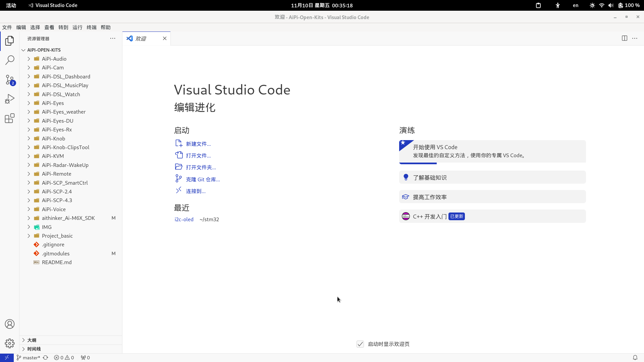Toggle 启动时显示欢迎页 checkbox

(x=360, y=344)
